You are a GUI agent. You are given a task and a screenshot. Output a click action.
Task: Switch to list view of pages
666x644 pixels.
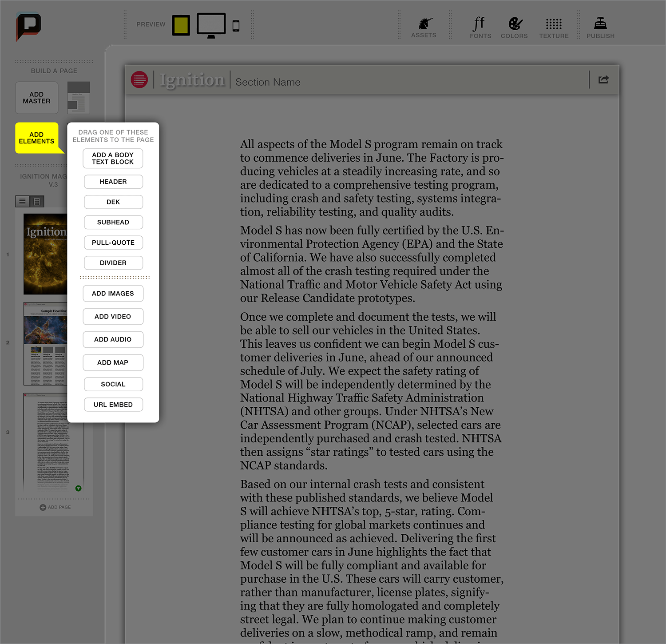[22, 202]
